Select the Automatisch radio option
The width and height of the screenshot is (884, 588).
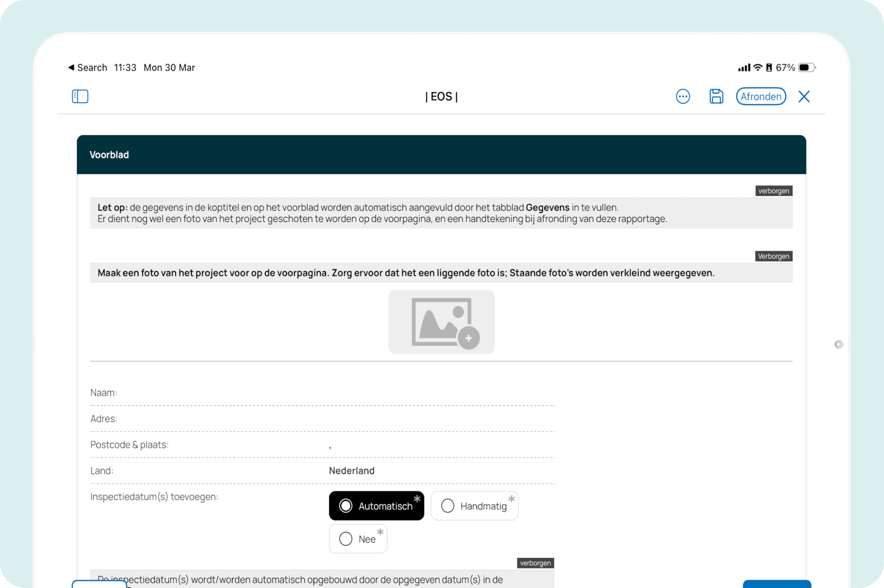(376, 506)
